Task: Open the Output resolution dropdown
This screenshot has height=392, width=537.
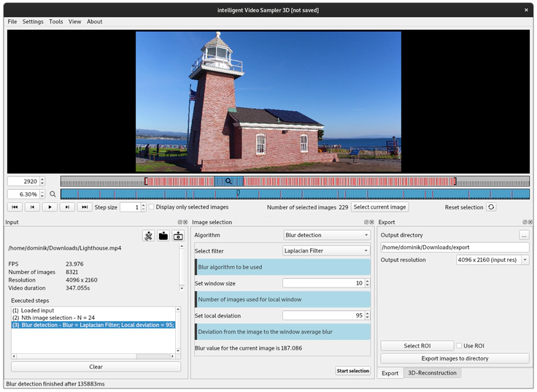Action: pyautogui.click(x=492, y=260)
